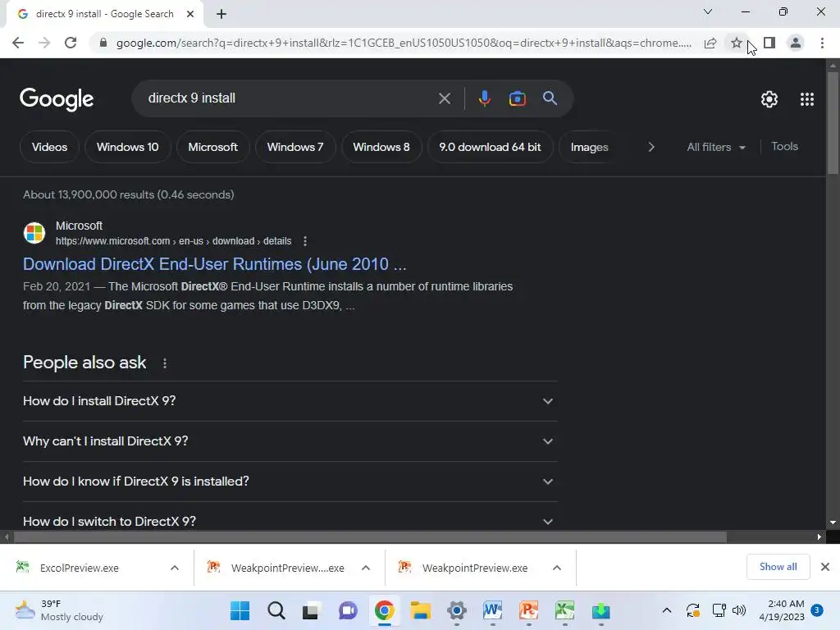Show hidden system tray icons
The width and height of the screenshot is (840, 630).
(666, 610)
